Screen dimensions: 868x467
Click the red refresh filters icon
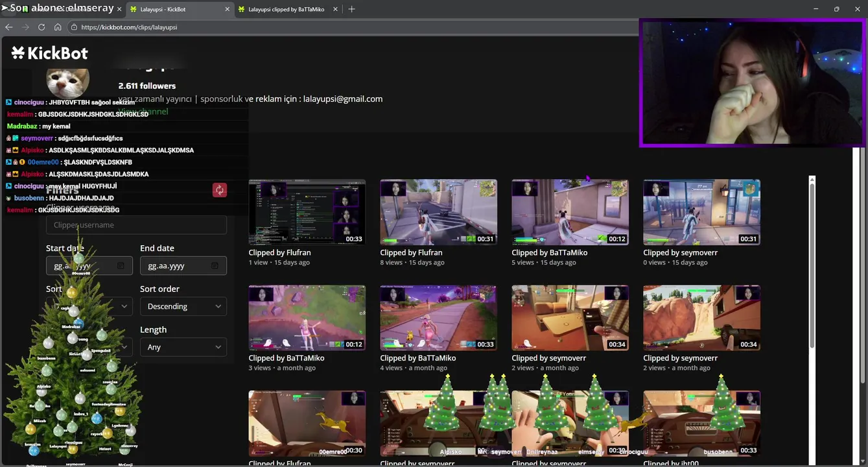220,190
